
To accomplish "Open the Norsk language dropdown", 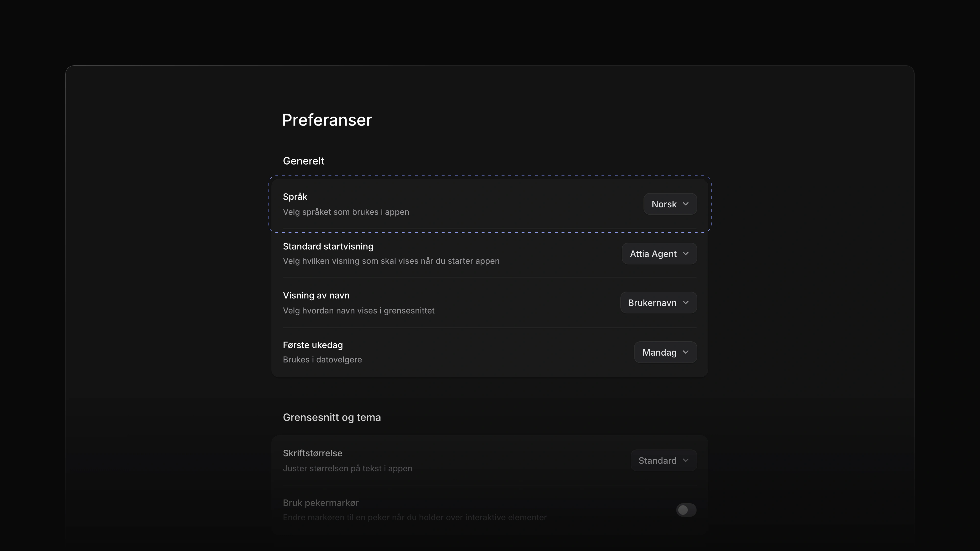I will (x=670, y=204).
